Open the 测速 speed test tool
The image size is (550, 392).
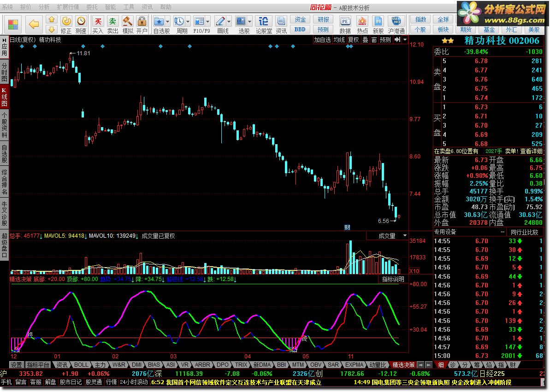(81, 24)
